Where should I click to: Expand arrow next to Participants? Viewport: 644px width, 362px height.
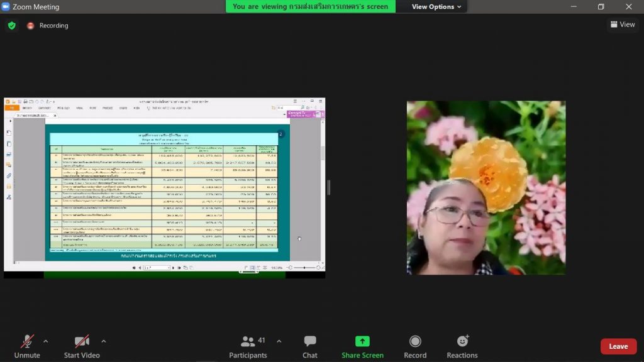279,341
